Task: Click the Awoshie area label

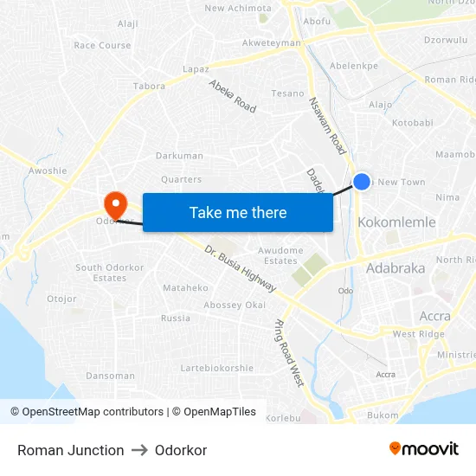Action: (48, 170)
